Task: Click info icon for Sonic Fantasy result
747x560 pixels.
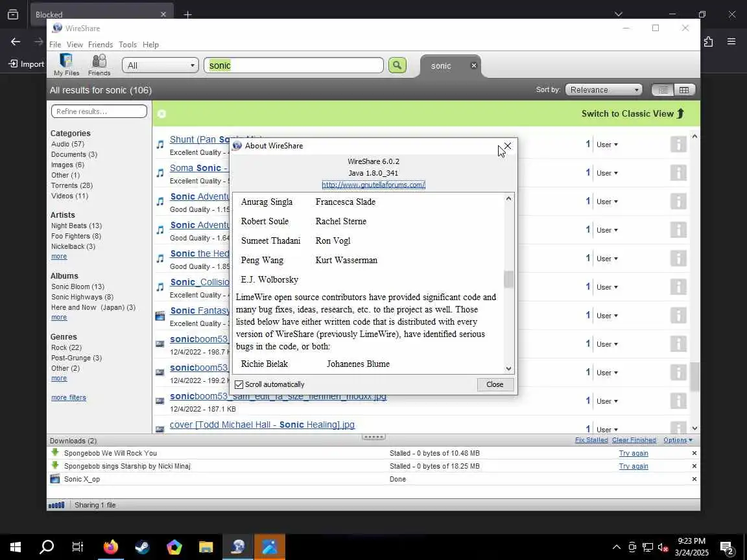Action: tap(678, 316)
